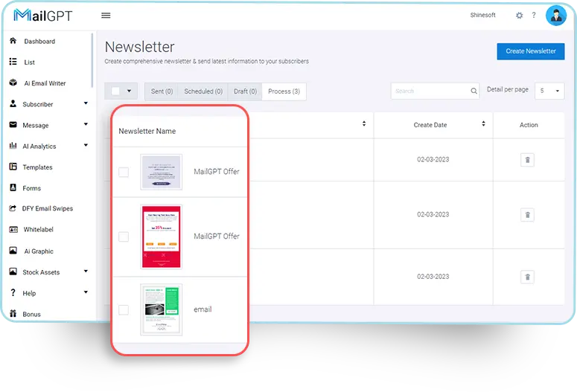Click trash icon for the email newsletter
The image size is (577, 392).
pyautogui.click(x=527, y=277)
